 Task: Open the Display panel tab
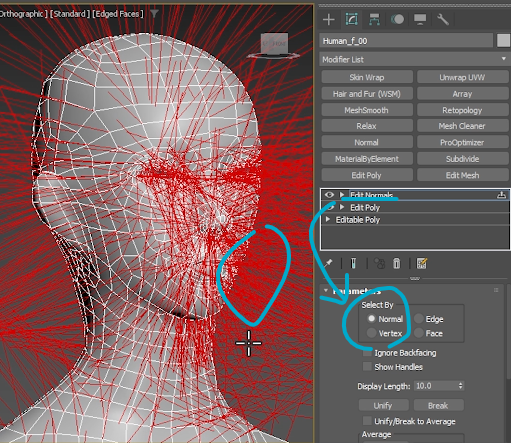click(x=420, y=19)
